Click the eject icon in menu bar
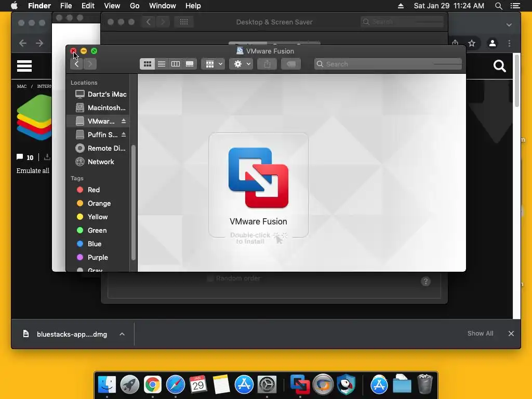 401,6
